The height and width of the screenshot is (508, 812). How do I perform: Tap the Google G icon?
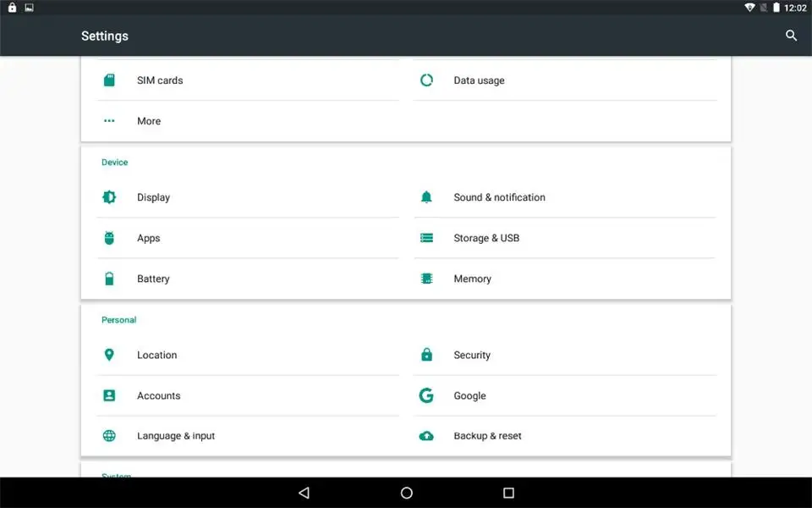click(x=426, y=395)
